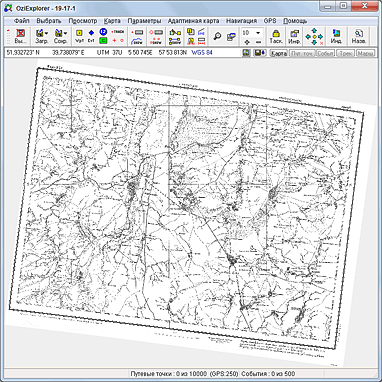Click the Инд. index map icon
The width and height of the screenshot is (382, 382).
click(x=336, y=37)
